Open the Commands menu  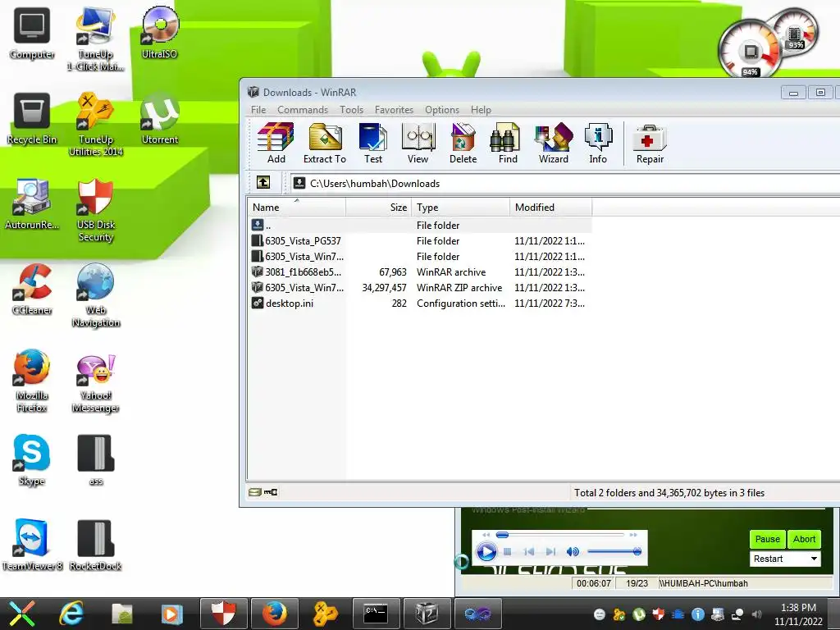(x=303, y=109)
